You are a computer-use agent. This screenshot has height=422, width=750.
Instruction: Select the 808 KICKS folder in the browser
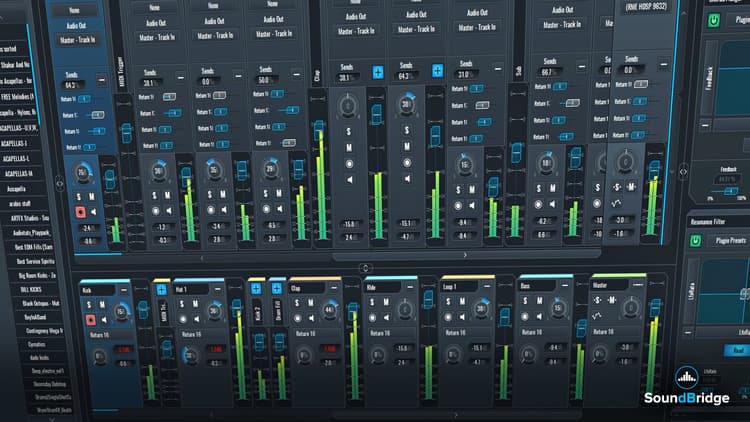pos(31,289)
